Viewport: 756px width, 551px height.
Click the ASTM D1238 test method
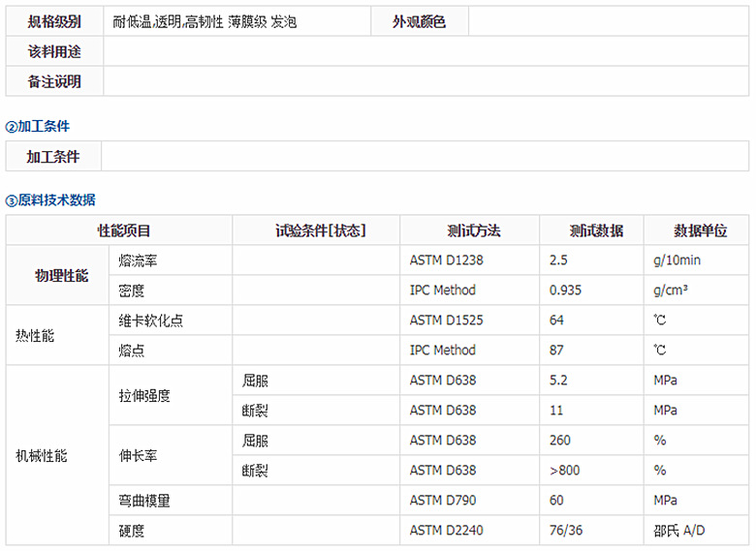pos(444,260)
